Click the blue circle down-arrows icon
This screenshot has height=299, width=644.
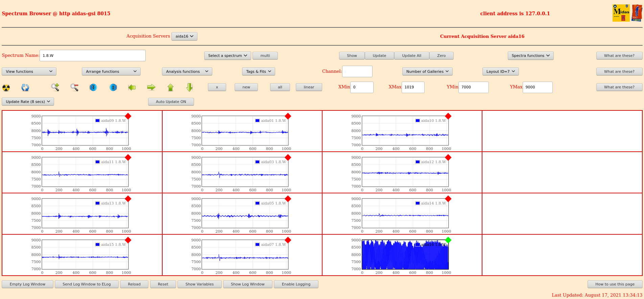point(93,87)
